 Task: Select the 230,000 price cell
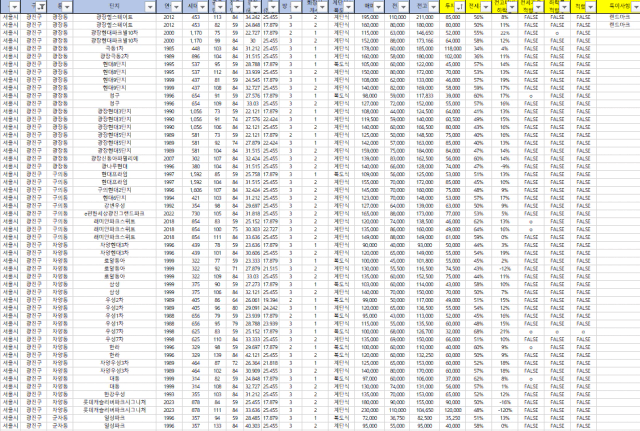point(370,410)
